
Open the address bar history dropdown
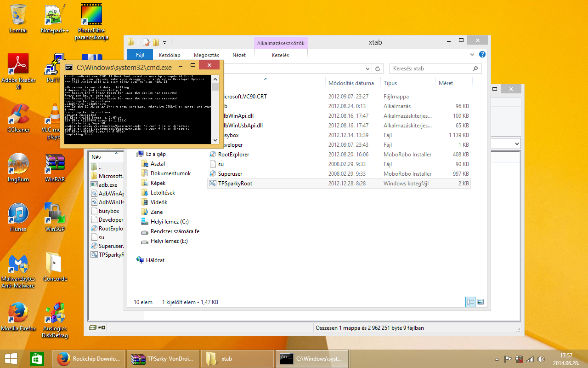[367, 69]
